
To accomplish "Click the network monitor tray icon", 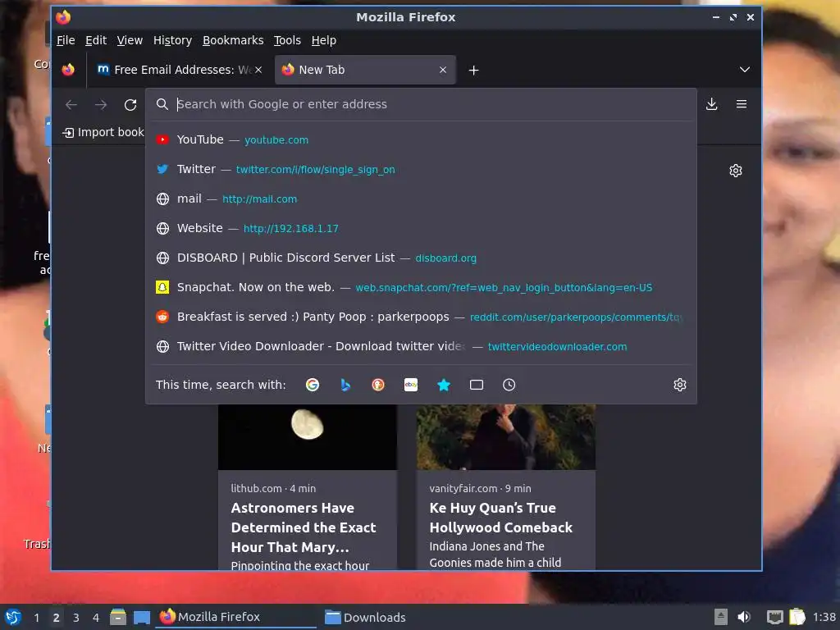I will point(774,617).
